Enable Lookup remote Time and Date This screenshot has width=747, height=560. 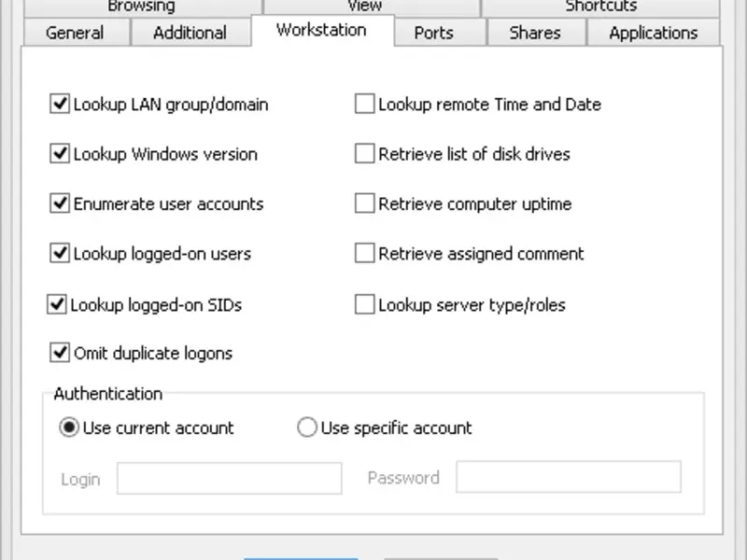pos(364,105)
